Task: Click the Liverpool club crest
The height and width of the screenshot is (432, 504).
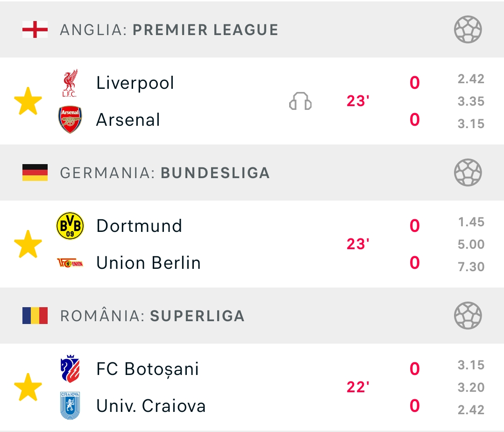Action: 70,83
